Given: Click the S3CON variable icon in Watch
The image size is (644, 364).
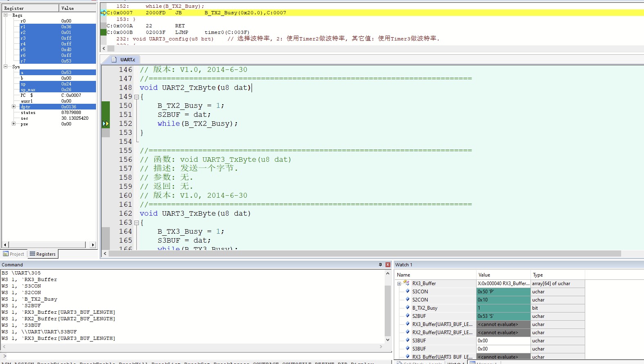Looking at the screenshot, I should coord(407,291).
